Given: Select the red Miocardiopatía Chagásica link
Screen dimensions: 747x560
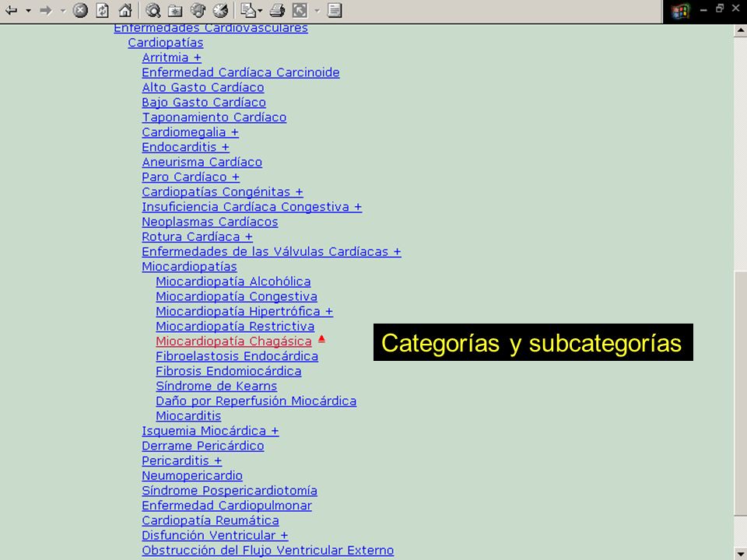Looking at the screenshot, I should (233, 341).
